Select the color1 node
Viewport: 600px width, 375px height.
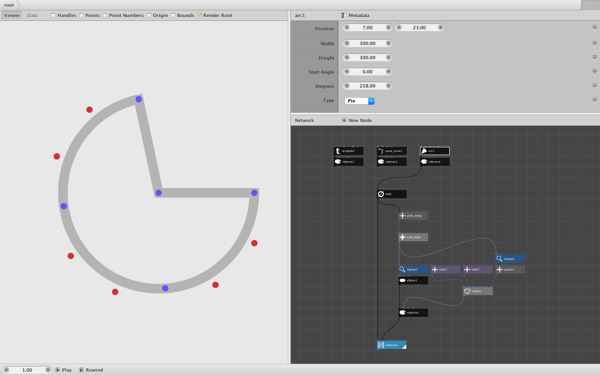pyautogui.click(x=445, y=269)
